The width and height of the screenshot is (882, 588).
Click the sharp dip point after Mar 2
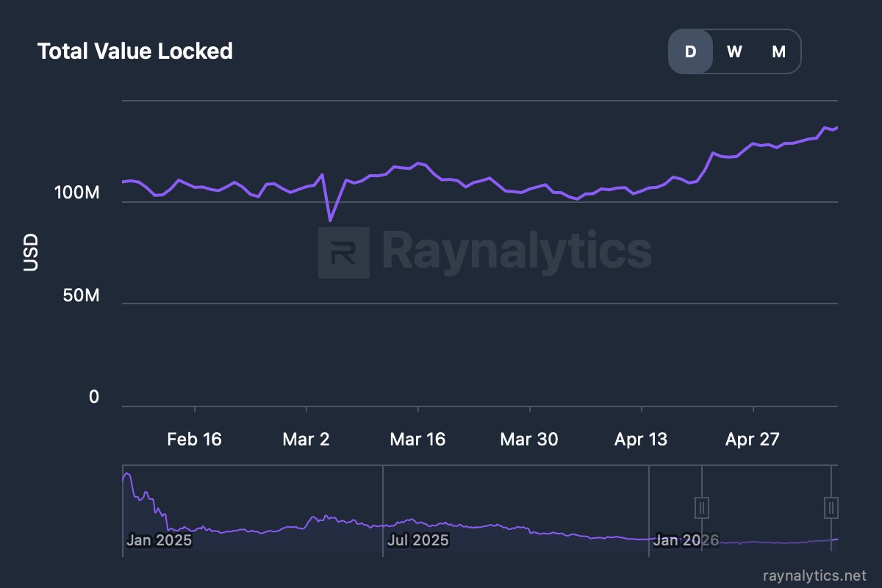(x=331, y=220)
